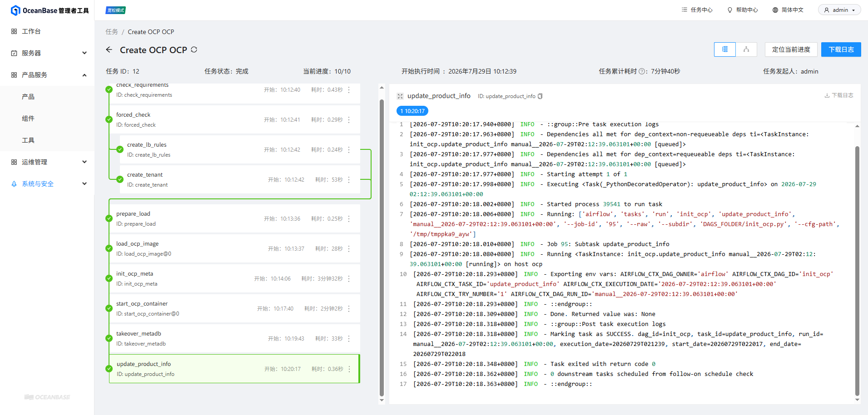Open the 任务中心 menu item

697,10
